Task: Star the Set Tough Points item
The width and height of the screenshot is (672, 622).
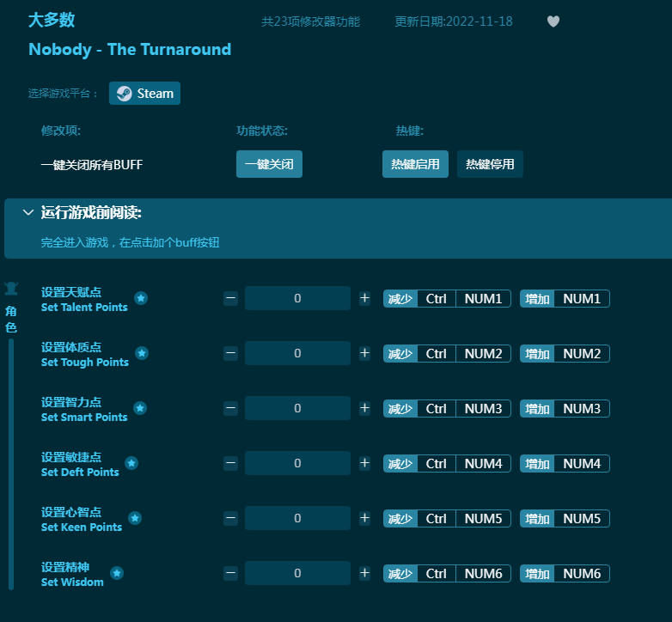Action: coord(142,353)
